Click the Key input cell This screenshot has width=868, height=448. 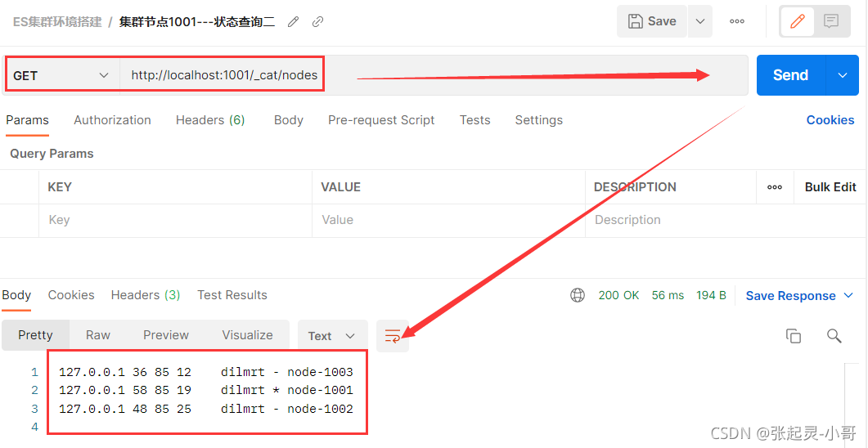click(x=176, y=220)
